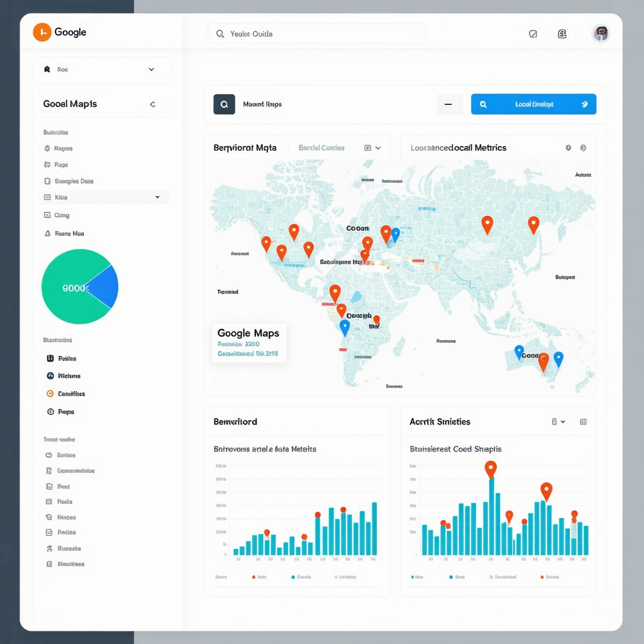Select the Ferites sidebar item
644x644 pixels.
(x=66, y=532)
